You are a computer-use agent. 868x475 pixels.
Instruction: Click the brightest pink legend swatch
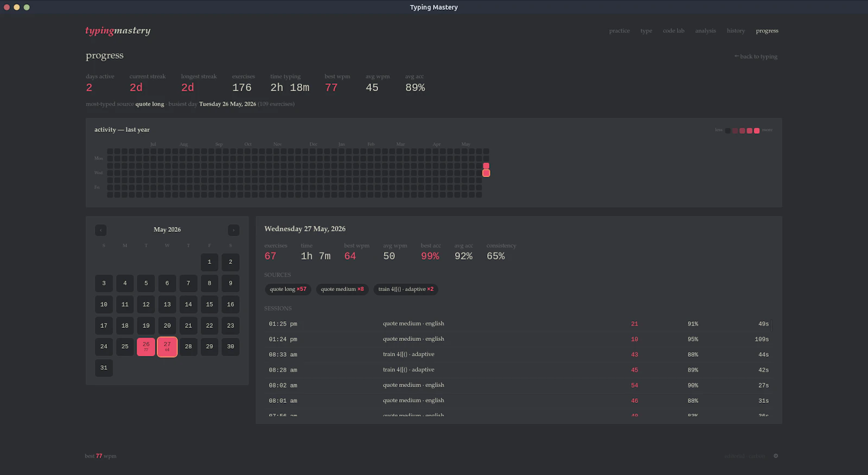757,130
